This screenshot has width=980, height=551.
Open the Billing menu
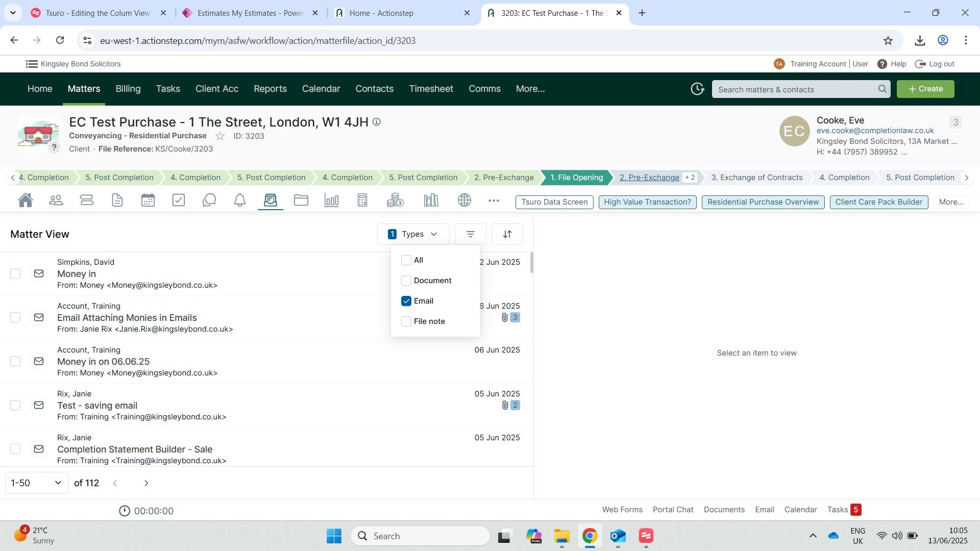click(x=128, y=89)
